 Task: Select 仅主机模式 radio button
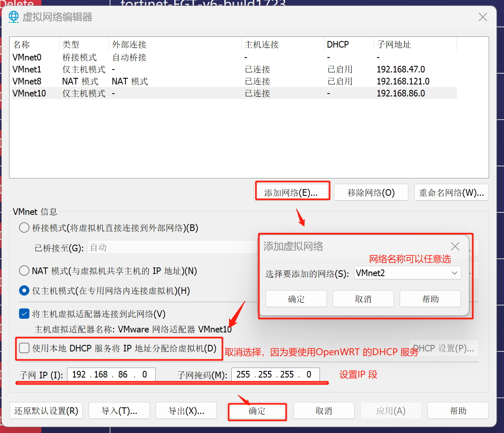24,291
